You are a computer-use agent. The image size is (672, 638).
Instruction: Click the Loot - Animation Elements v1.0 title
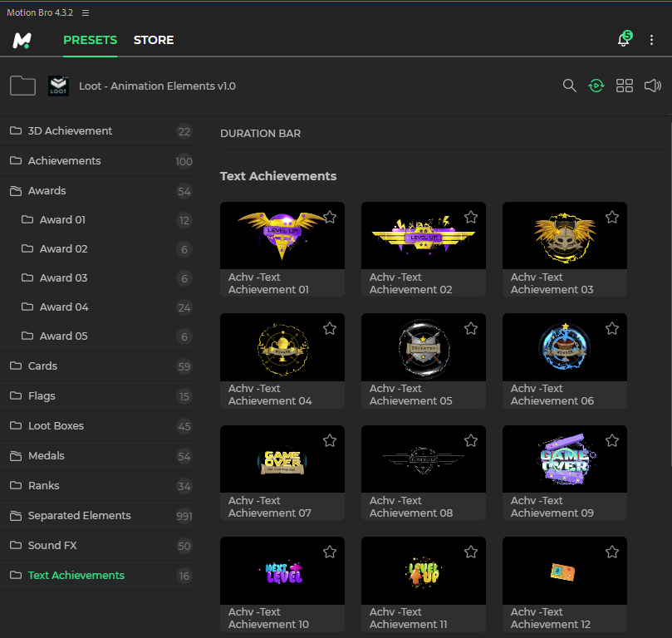(157, 86)
